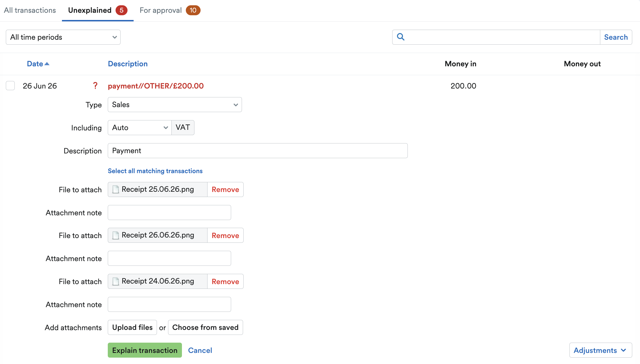Remove the Receipt 24.06.26.png attachment
This screenshot has width=640, height=364.
click(225, 281)
